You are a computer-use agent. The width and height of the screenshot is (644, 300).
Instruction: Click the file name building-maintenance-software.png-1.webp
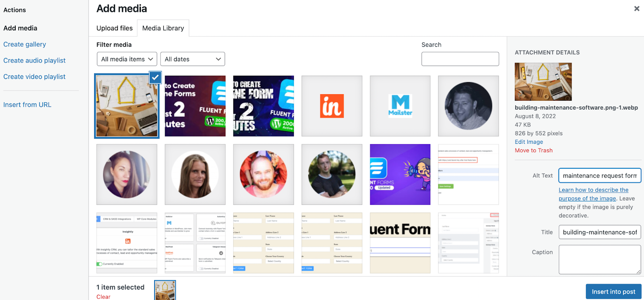point(576,108)
